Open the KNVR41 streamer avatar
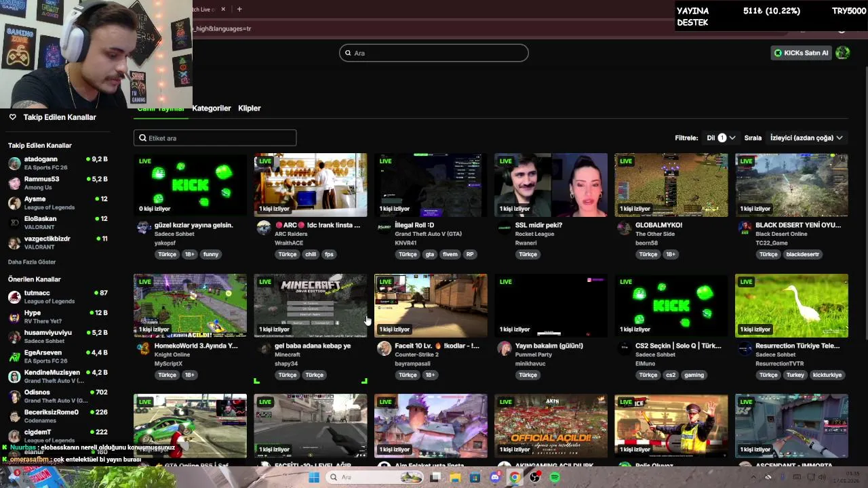 click(384, 228)
